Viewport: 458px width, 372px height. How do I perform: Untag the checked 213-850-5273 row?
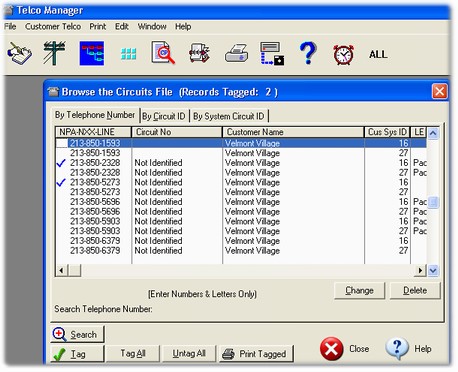coord(61,182)
